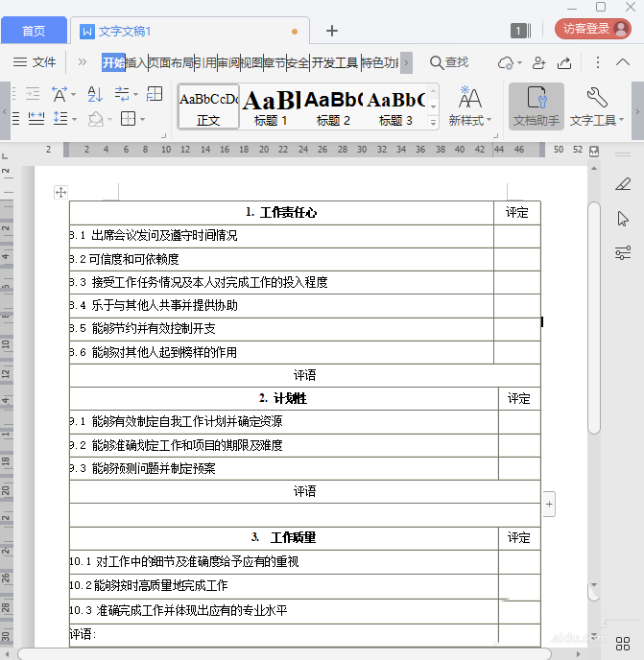Click the show table gridlines icon
Viewport: 644px width, 660px height.
[x=155, y=94]
